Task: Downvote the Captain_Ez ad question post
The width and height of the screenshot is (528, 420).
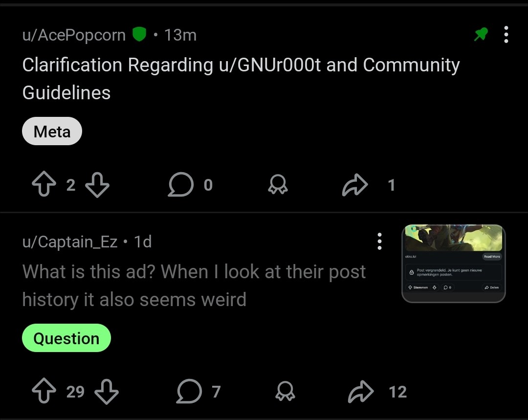Action: pyautogui.click(x=106, y=392)
